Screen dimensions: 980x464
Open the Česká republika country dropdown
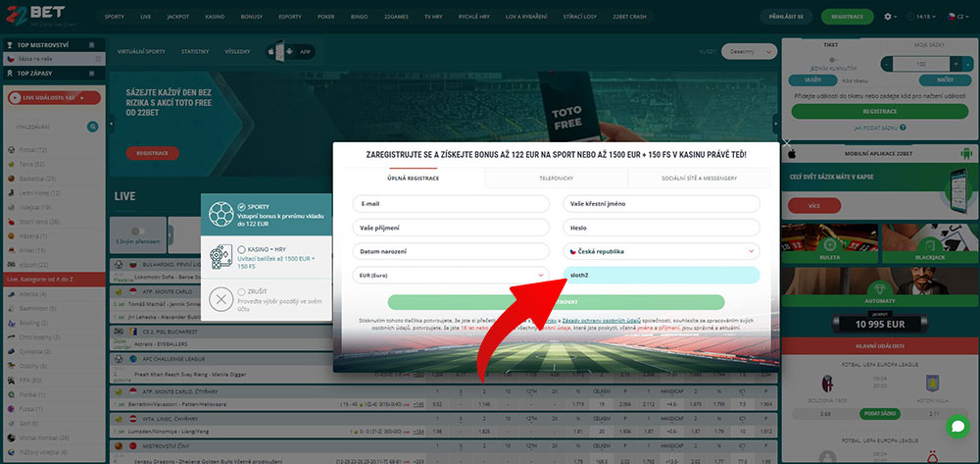point(661,251)
